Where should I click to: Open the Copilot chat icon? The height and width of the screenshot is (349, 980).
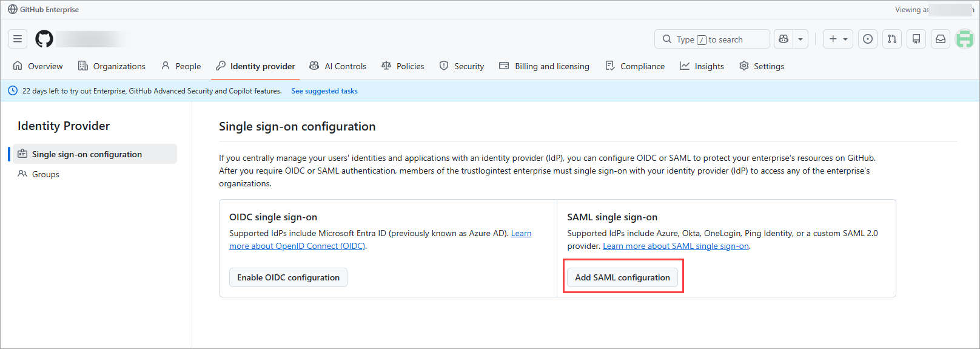tap(784, 39)
